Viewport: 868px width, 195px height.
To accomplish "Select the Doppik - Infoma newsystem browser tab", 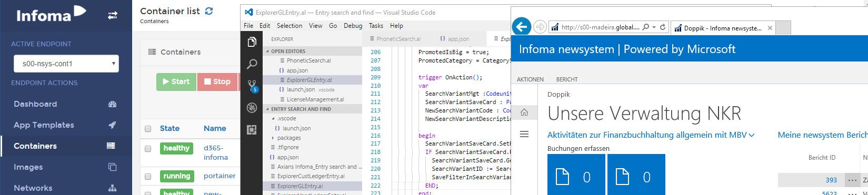I will click(x=723, y=28).
